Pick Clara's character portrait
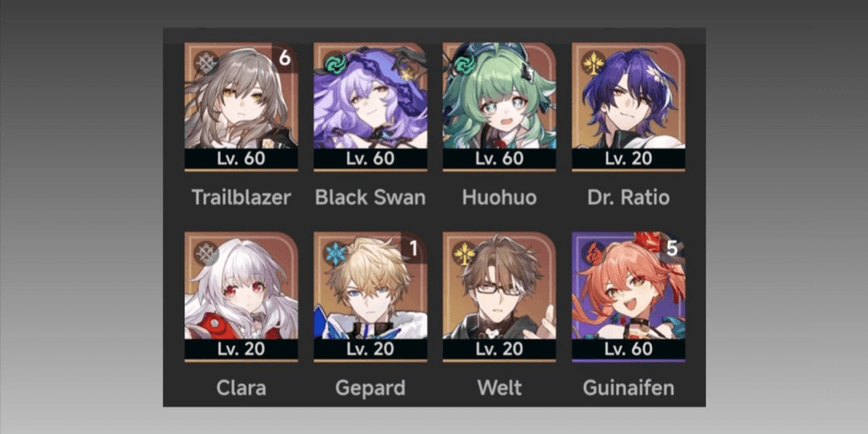The image size is (868, 434). 241,296
